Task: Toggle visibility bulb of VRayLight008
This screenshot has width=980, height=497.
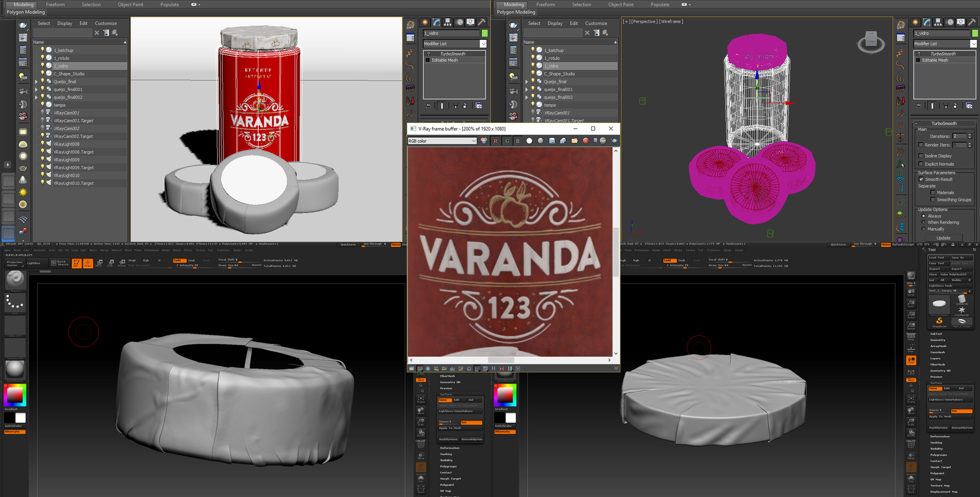Action: pyautogui.click(x=42, y=144)
